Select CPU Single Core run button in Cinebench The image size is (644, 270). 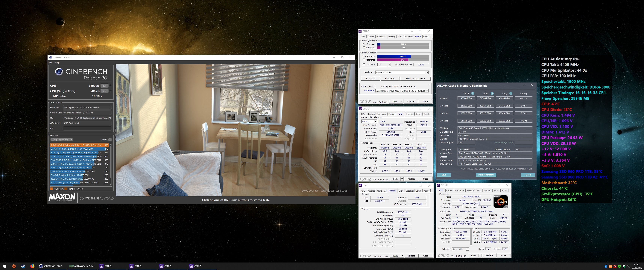click(104, 91)
